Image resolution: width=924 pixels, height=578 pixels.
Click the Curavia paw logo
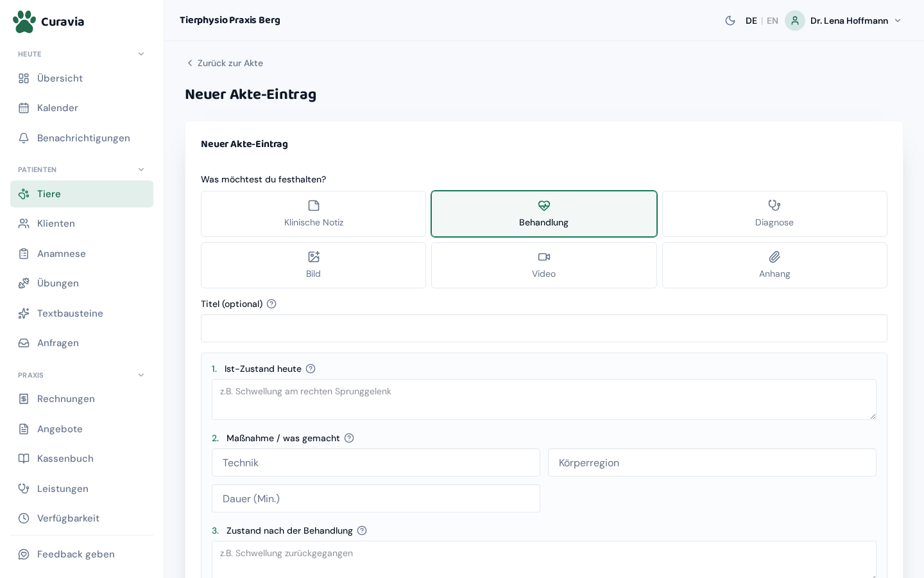point(24,21)
